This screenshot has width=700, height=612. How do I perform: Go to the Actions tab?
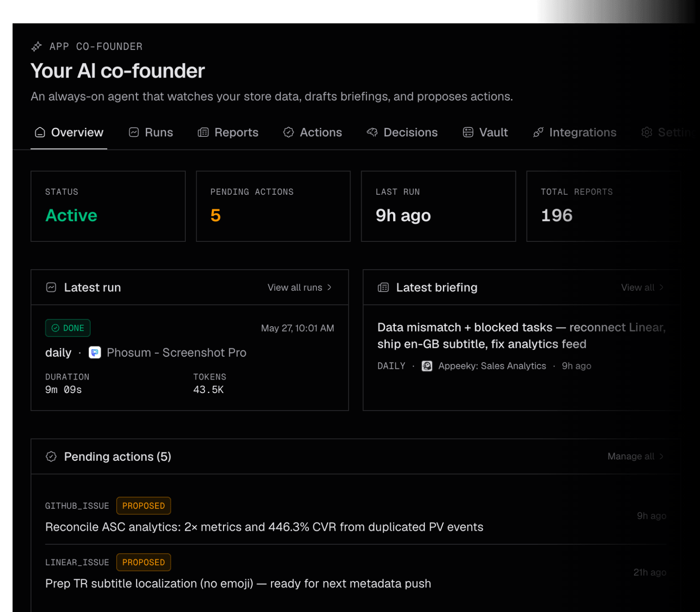point(312,132)
